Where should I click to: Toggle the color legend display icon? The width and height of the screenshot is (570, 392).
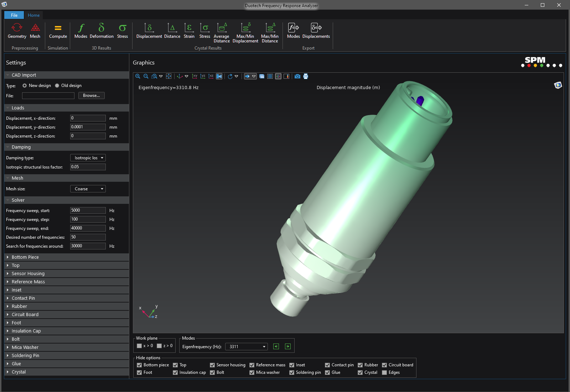click(x=286, y=76)
